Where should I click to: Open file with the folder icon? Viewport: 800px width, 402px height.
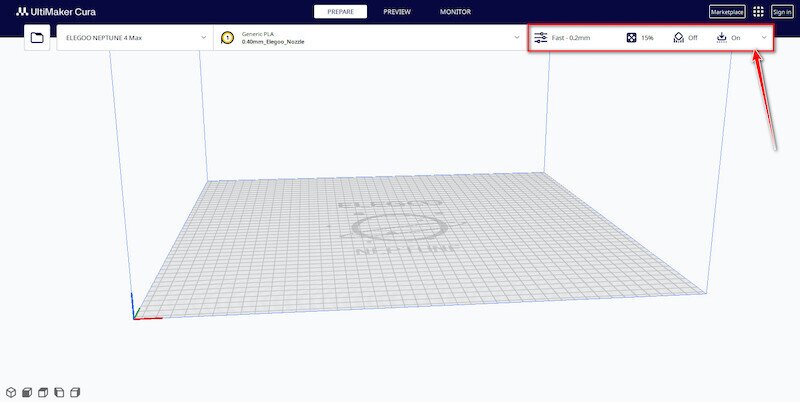(37, 38)
